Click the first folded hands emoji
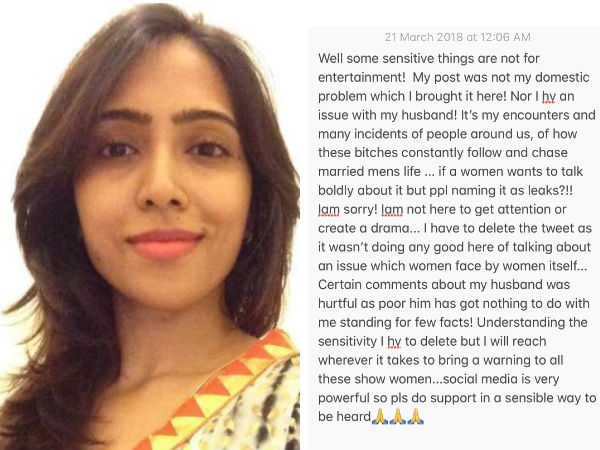600x450 pixels. (x=380, y=416)
